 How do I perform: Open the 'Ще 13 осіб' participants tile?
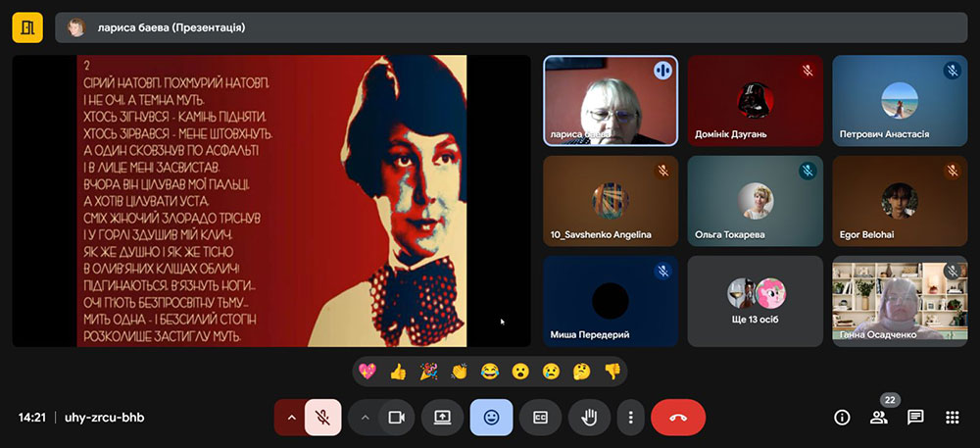tap(756, 301)
